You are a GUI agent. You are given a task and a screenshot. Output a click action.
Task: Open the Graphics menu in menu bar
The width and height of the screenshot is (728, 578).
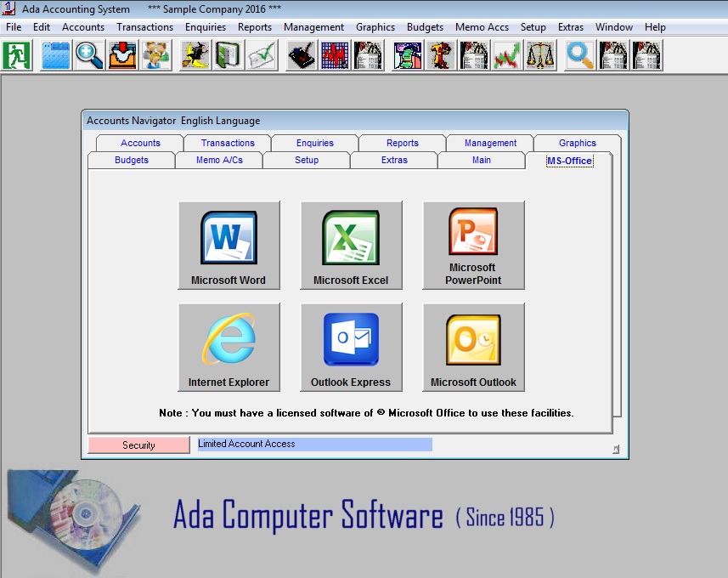pyautogui.click(x=375, y=27)
